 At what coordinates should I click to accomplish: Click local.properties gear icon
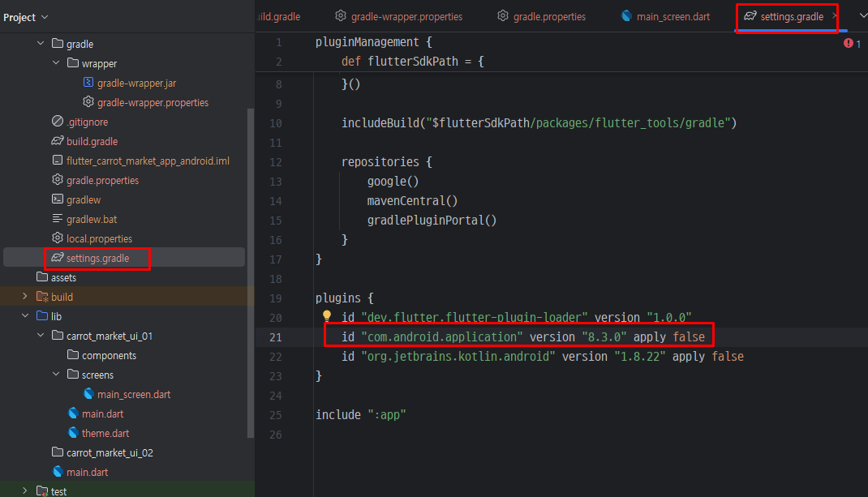pos(58,238)
